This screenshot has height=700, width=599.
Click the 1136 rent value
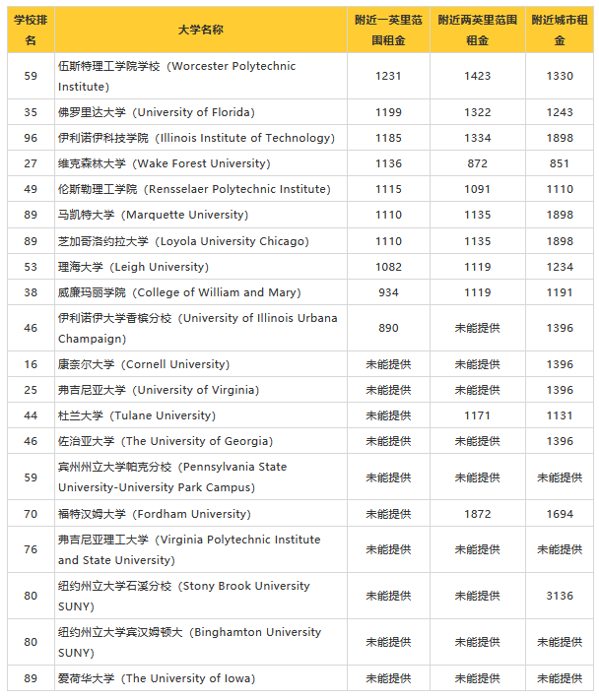pos(388,163)
